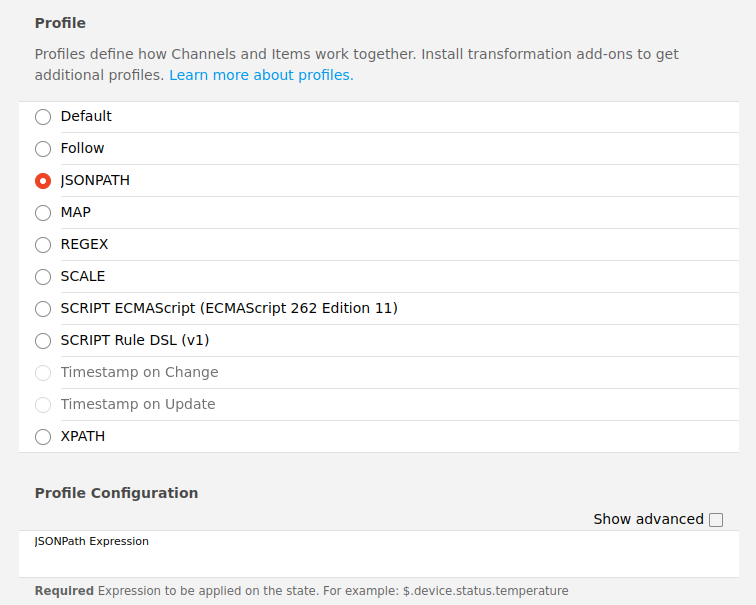
Task: Select the SCALE profile radio button
Action: (43, 277)
